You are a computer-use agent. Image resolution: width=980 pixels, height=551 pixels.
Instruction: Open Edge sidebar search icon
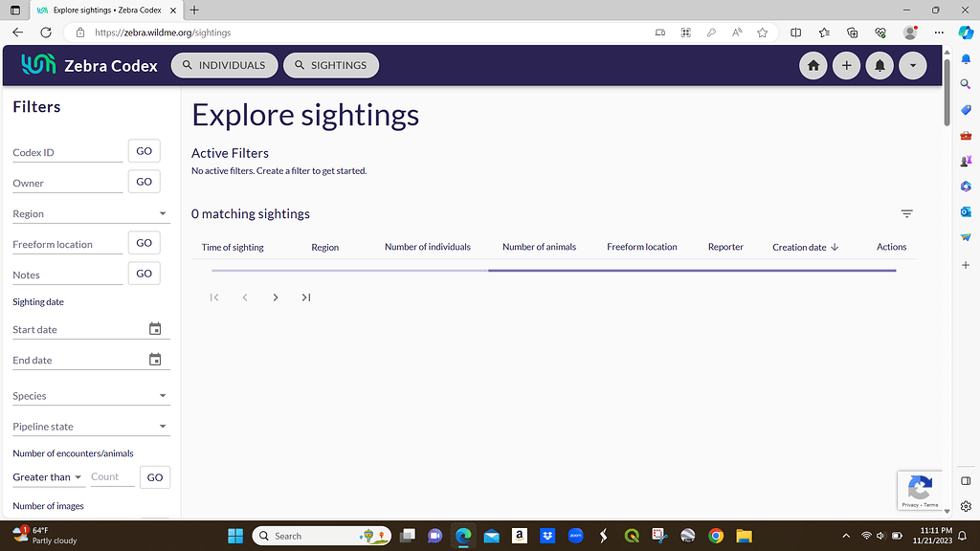coord(966,84)
